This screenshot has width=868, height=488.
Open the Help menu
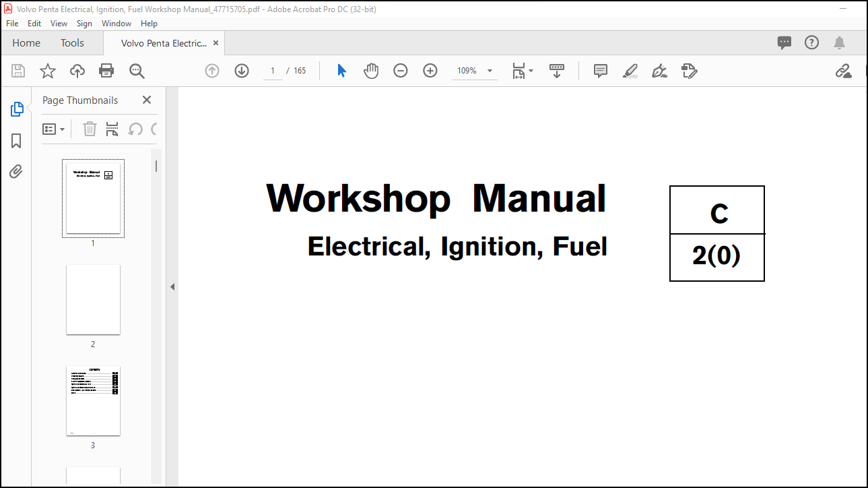tap(149, 23)
